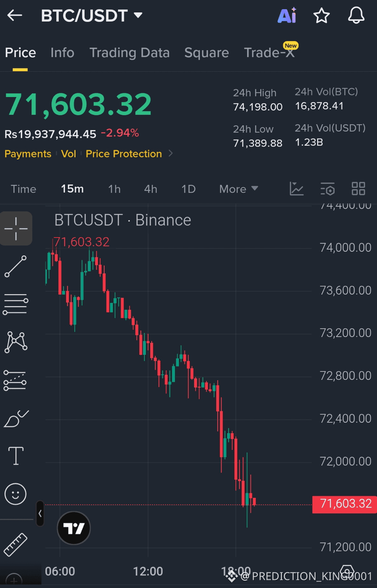Open price alert bell icon

[356, 15]
